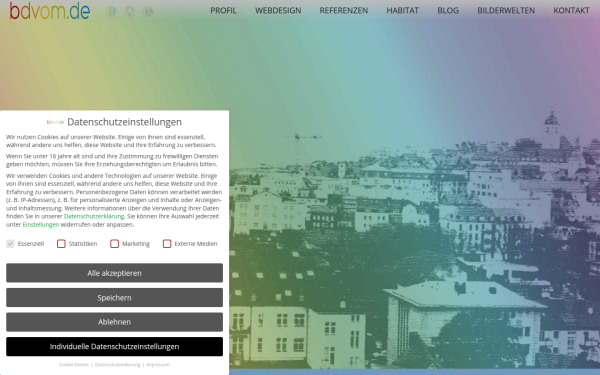The height and width of the screenshot is (375, 600).
Task: Open the Datenschutzerklärung footer link
Action: coord(117,365)
